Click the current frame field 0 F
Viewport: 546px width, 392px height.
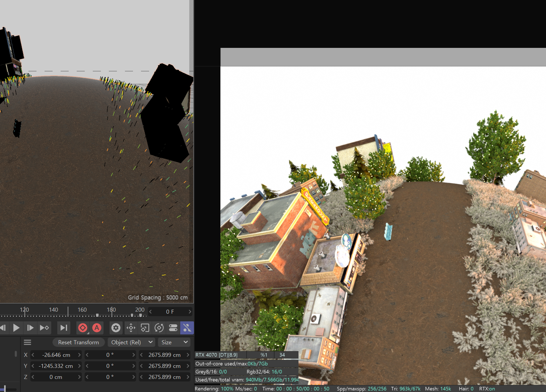pos(170,312)
